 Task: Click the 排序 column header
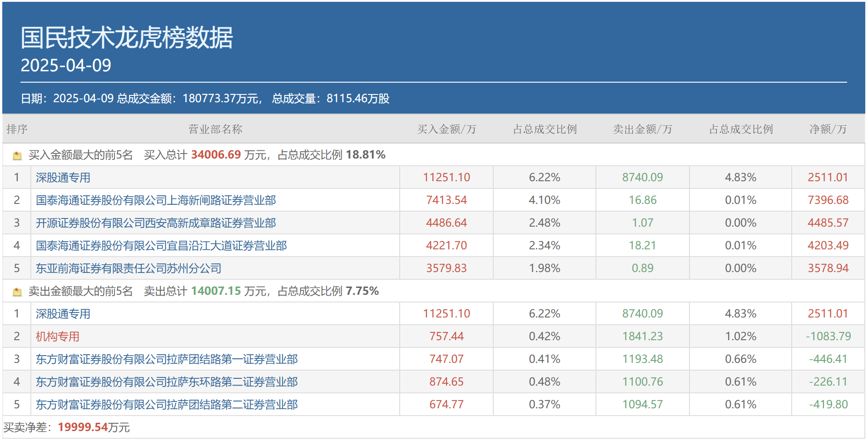pos(17,129)
